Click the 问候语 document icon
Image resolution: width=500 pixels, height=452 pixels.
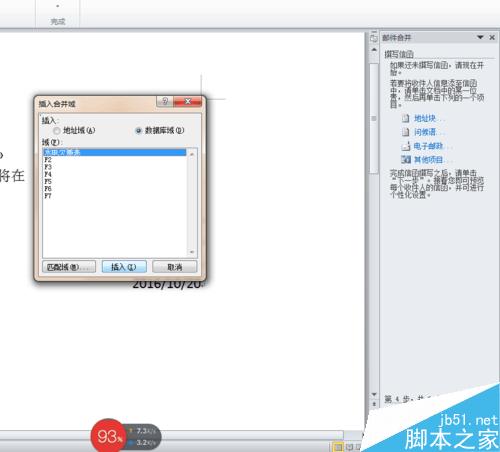pos(406,132)
